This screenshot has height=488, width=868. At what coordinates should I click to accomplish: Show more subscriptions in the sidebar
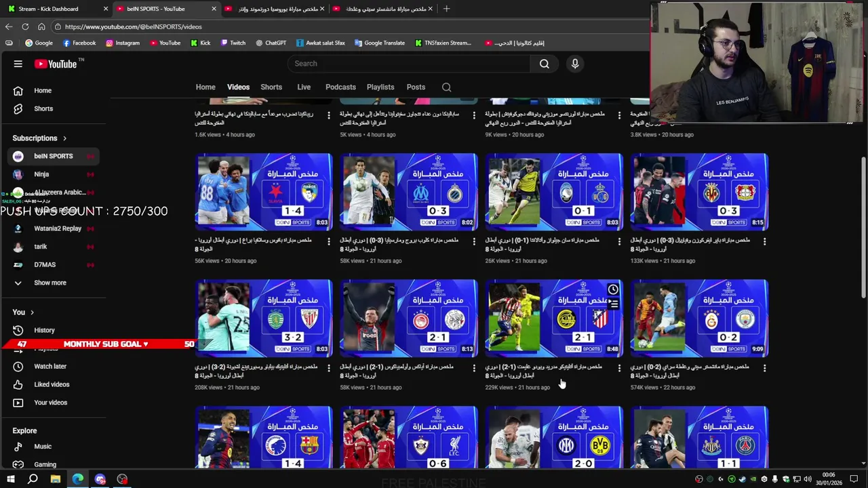coord(50,283)
